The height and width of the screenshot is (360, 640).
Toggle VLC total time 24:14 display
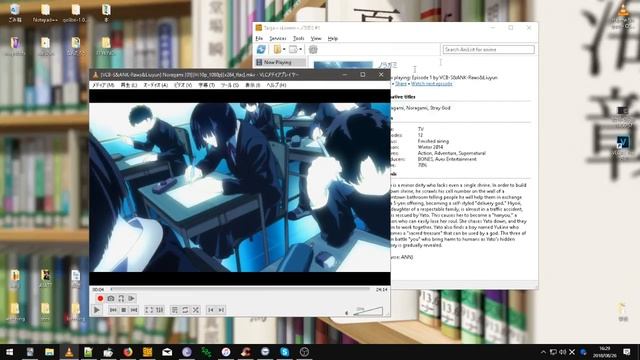(382, 289)
